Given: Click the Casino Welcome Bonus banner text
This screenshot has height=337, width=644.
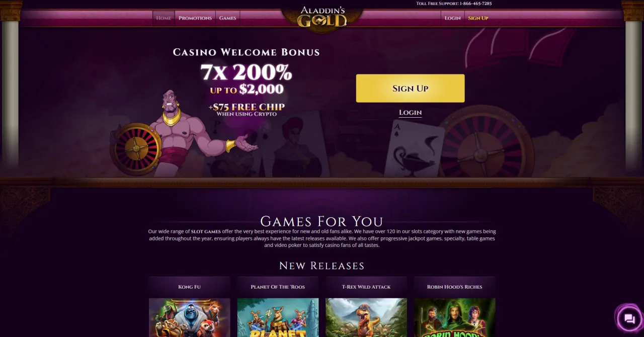Looking at the screenshot, I should coord(246,52).
